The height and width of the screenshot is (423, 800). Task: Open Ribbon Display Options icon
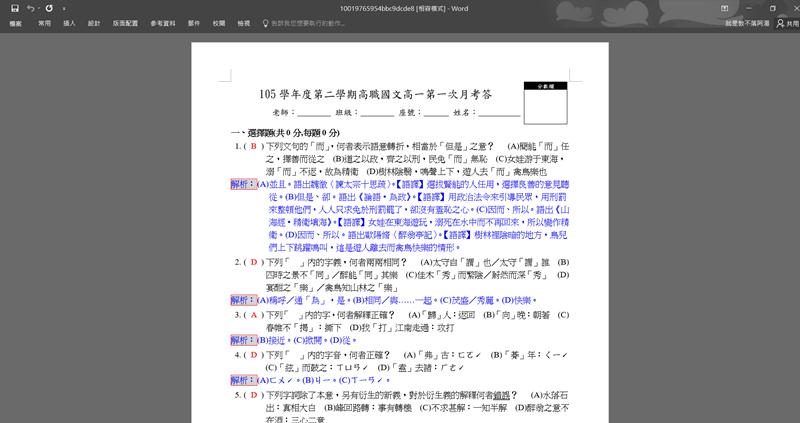point(724,8)
